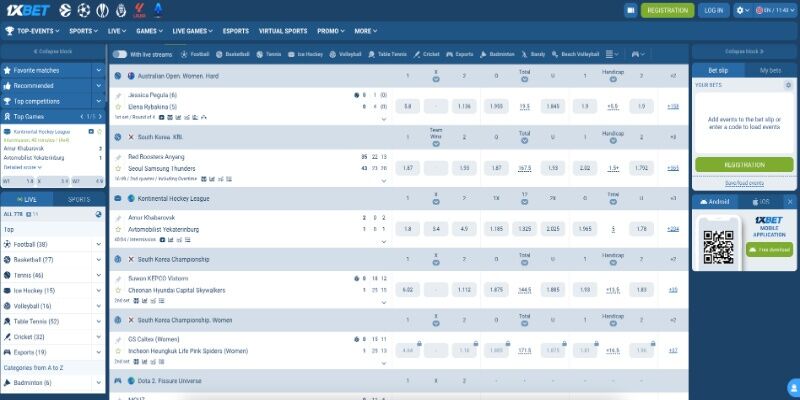This screenshot has width=800, height=400.
Task: Filter matches by Volleyball in sports bar
Action: [345, 54]
